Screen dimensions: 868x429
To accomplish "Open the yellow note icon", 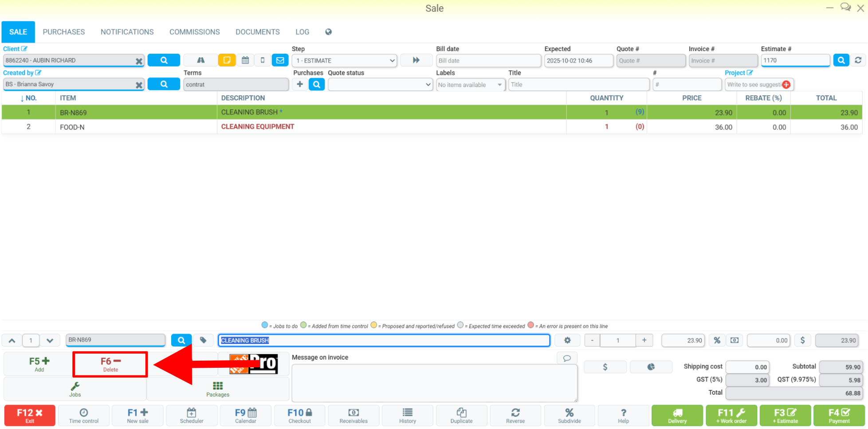I will point(227,60).
